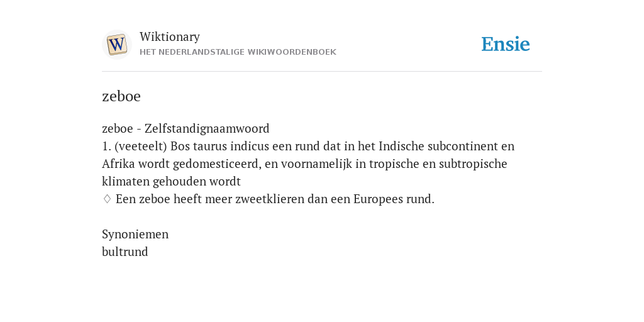The height and width of the screenshot is (322, 644).
Task: Click the Wiktionary W tile logo
Action: (x=117, y=45)
